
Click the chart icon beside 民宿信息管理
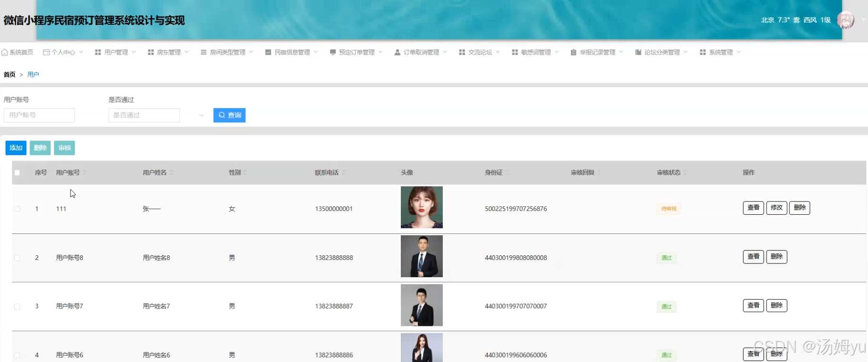[268, 52]
